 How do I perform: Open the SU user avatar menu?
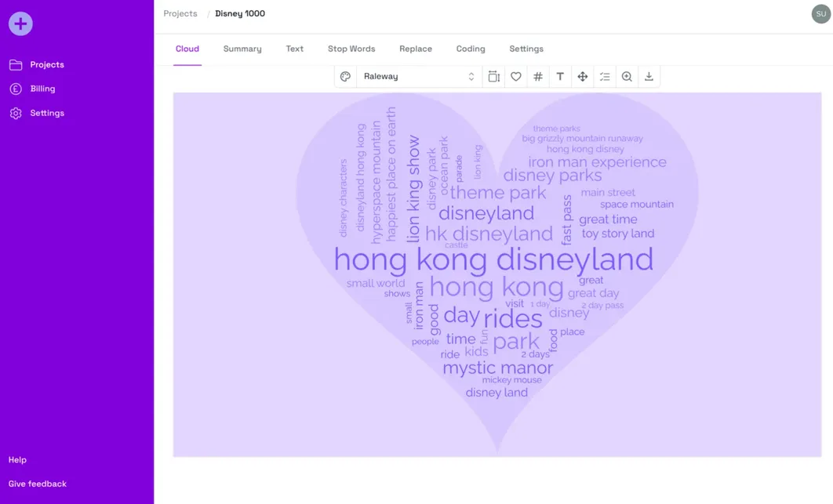click(x=820, y=14)
